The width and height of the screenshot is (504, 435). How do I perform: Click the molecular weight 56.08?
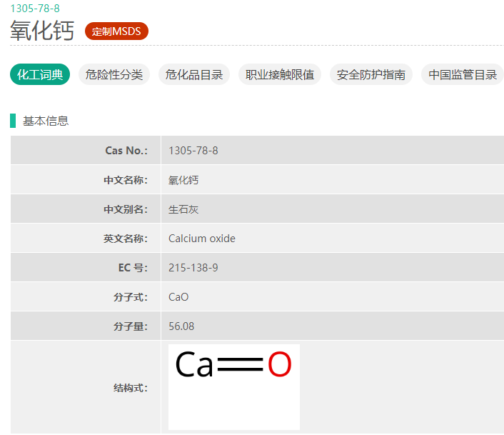(x=181, y=326)
